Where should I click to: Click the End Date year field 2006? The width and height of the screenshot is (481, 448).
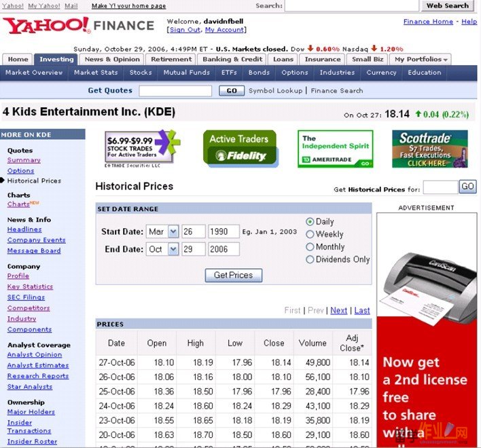pos(224,249)
